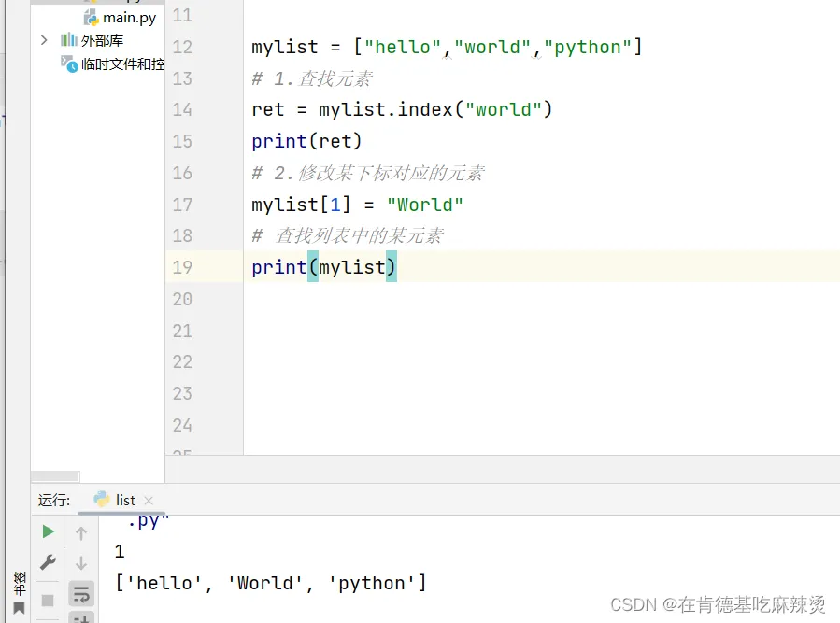This screenshot has width=840, height=623.
Task: Click line number 19 in the gutter
Action: pyautogui.click(x=182, y=267)
